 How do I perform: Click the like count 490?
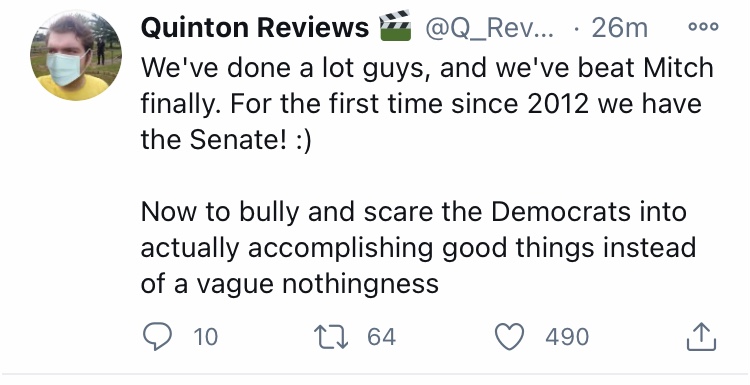click(x=567, y=337)
